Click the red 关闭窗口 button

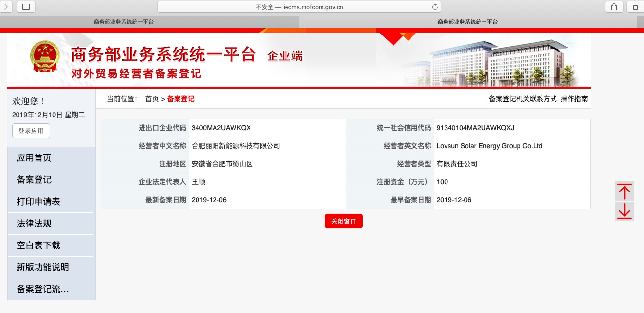(344, 221)
